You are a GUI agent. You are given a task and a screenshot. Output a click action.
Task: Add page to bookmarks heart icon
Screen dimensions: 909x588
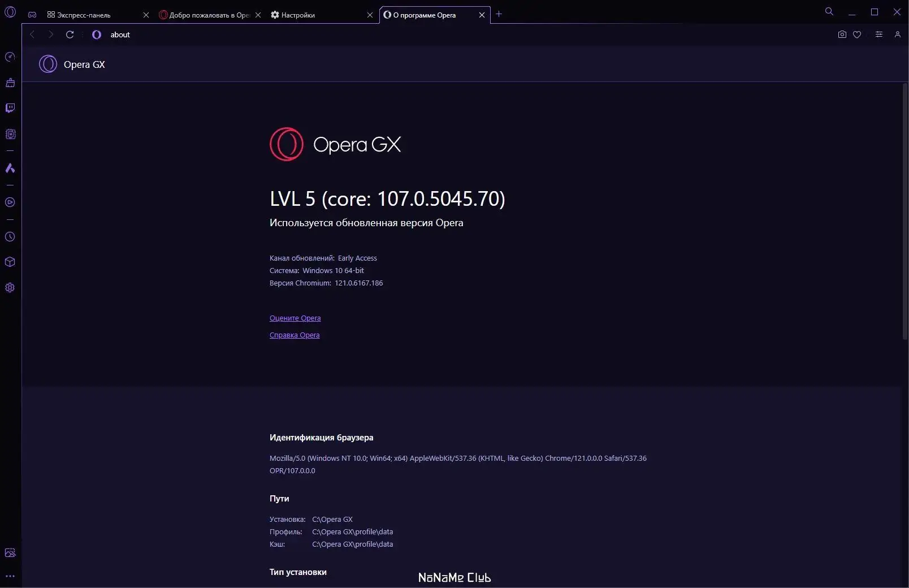tap(857, 34)
